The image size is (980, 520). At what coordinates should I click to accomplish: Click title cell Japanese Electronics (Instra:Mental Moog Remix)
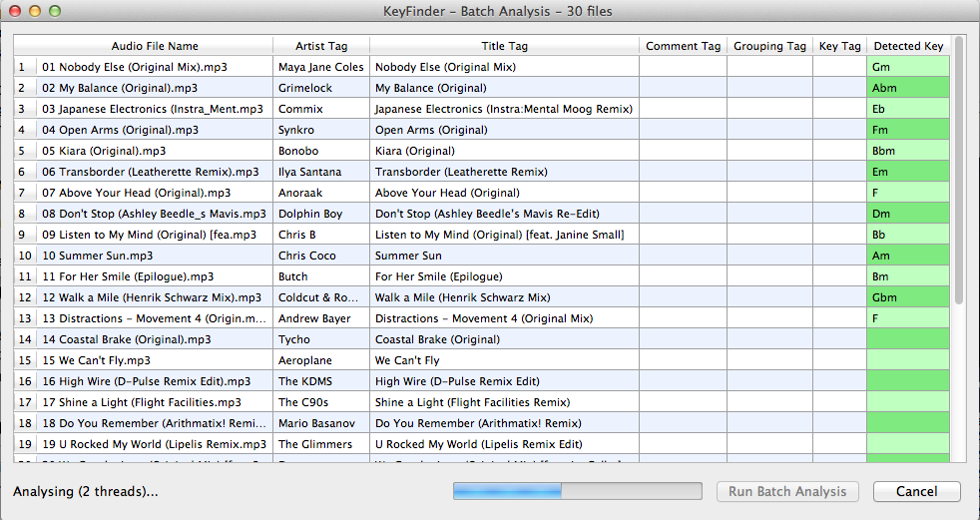point(504,109)
